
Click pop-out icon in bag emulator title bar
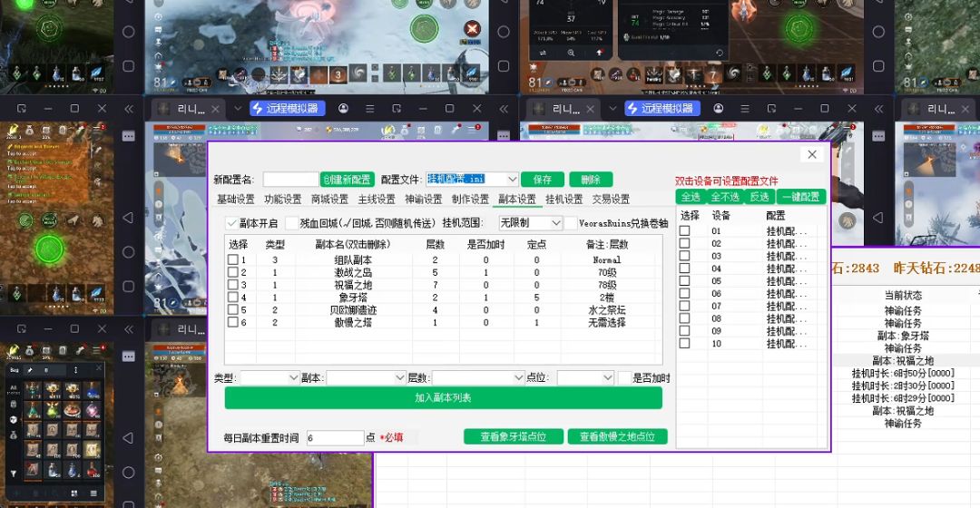(21, 328)
